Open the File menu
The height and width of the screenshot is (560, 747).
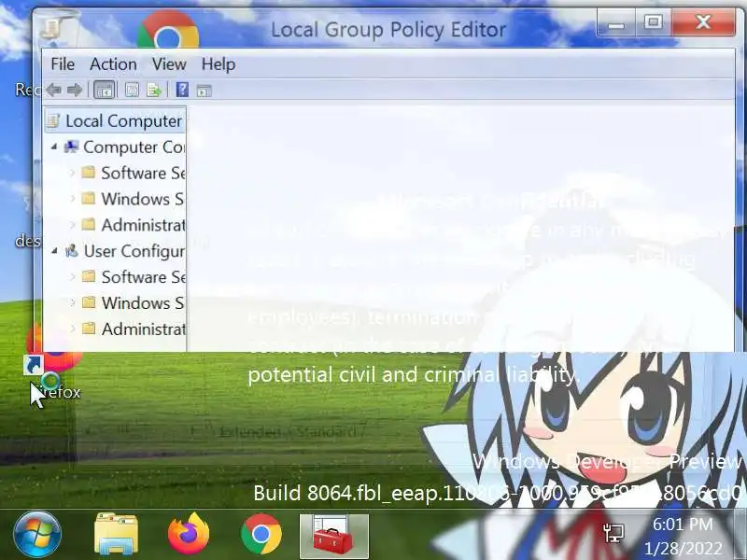(63, 63)
